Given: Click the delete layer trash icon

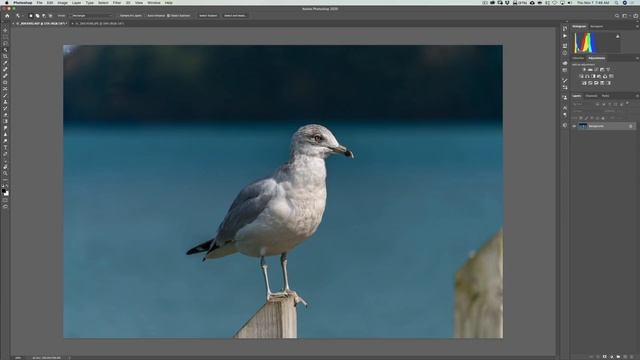Looking at the screenshot, I should click(632, 357).
